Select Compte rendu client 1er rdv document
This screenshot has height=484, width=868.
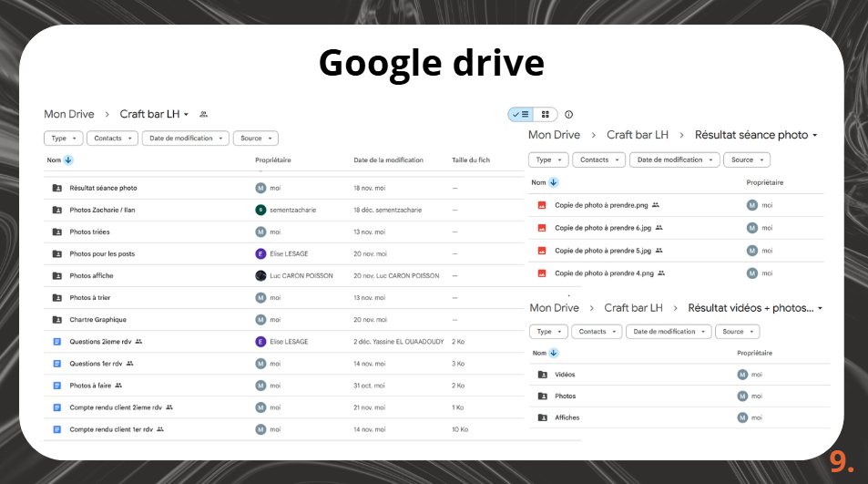click(x=110, y=429)
